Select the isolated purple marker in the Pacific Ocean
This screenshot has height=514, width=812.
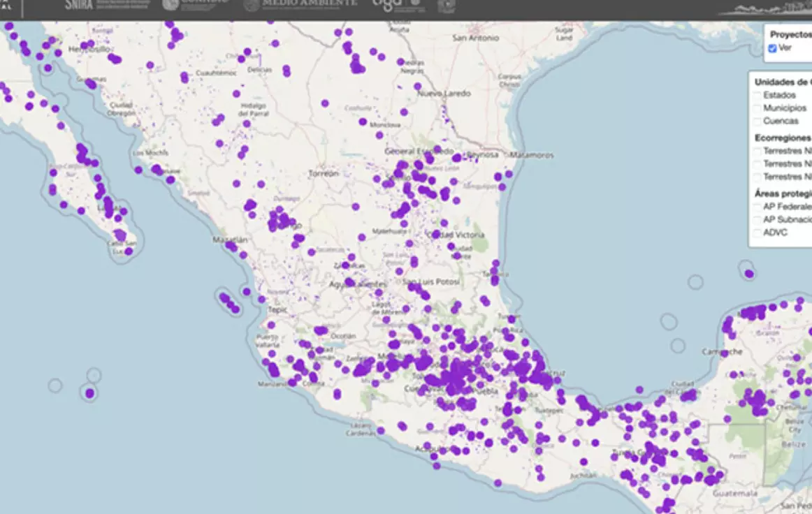click(89, 393)
